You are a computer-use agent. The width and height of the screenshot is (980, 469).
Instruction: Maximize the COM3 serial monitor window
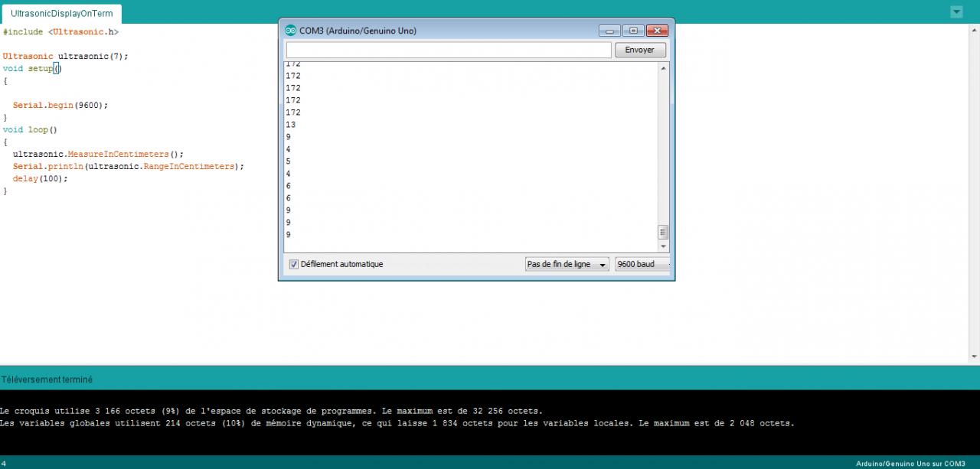[x=633, y=31]
